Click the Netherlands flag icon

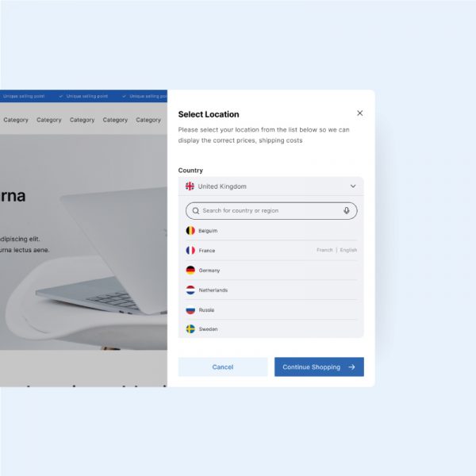(x=190, y=290)
